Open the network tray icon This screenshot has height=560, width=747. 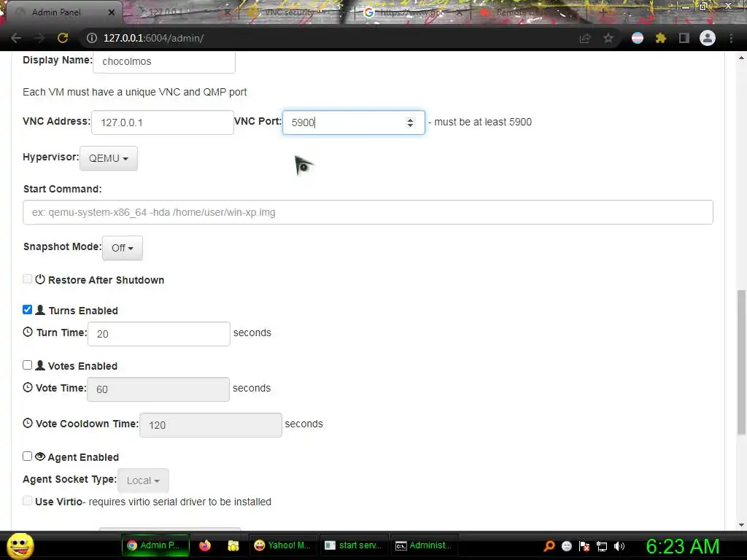point(602,546)
